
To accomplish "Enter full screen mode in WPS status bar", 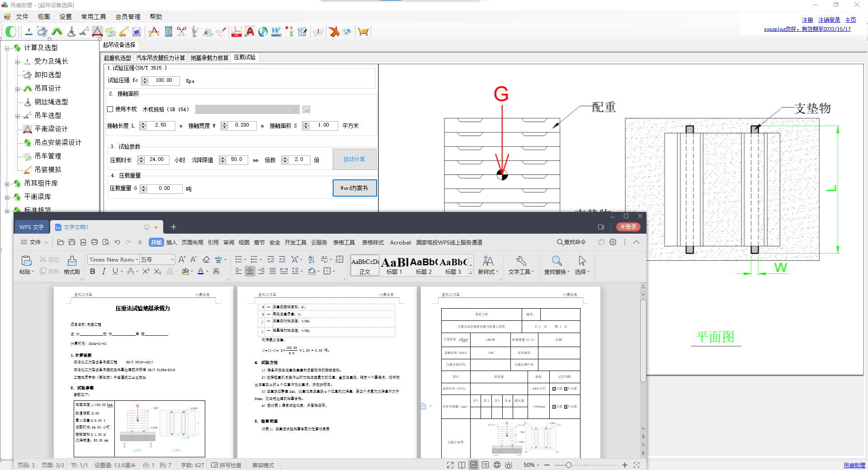I will 450,465.
